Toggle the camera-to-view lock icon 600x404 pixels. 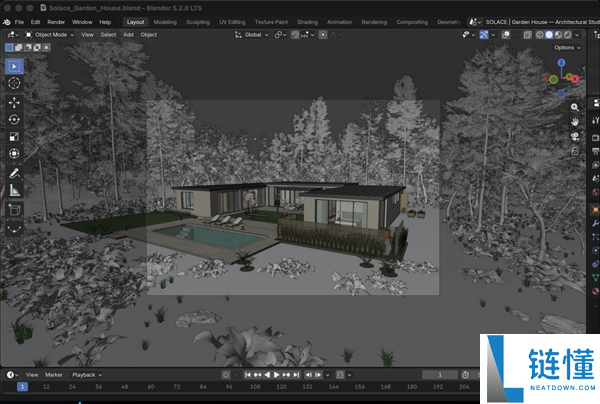(574, 151)
